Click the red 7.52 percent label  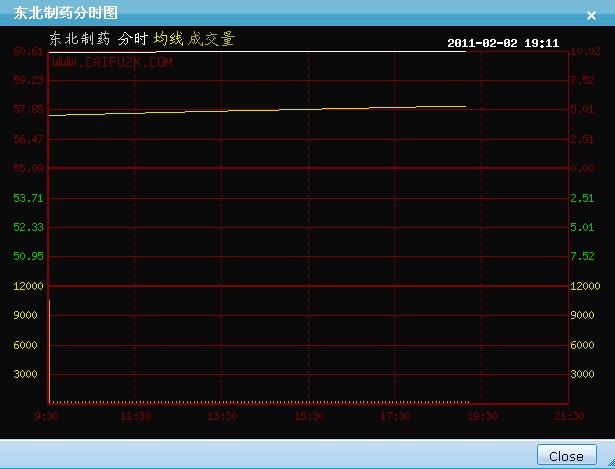582,80
